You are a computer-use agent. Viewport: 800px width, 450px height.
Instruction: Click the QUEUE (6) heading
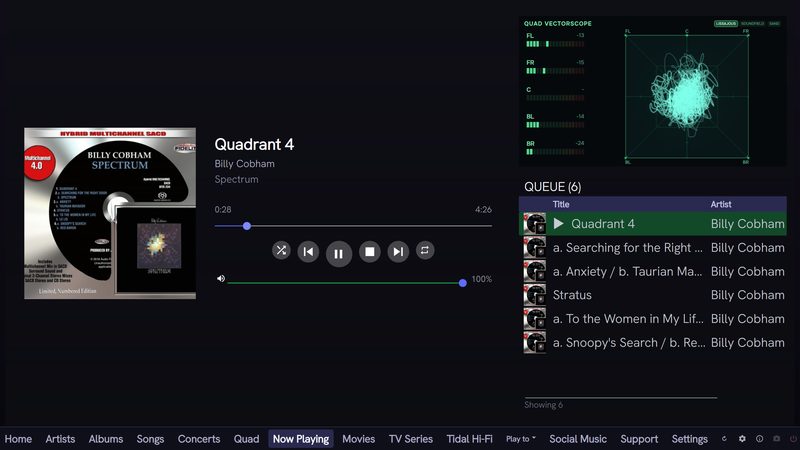(553, 187)
